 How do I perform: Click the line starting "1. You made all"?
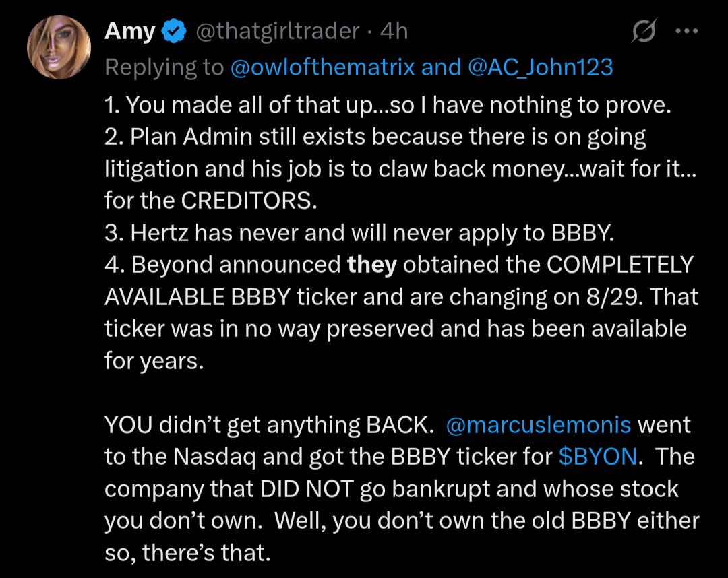point(388,105)
